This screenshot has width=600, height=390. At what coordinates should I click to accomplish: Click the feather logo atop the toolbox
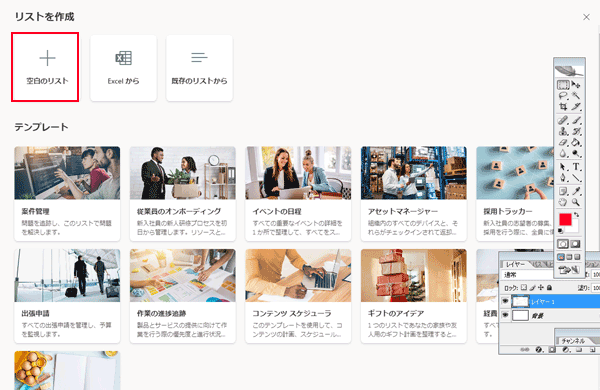click(569, 70)
